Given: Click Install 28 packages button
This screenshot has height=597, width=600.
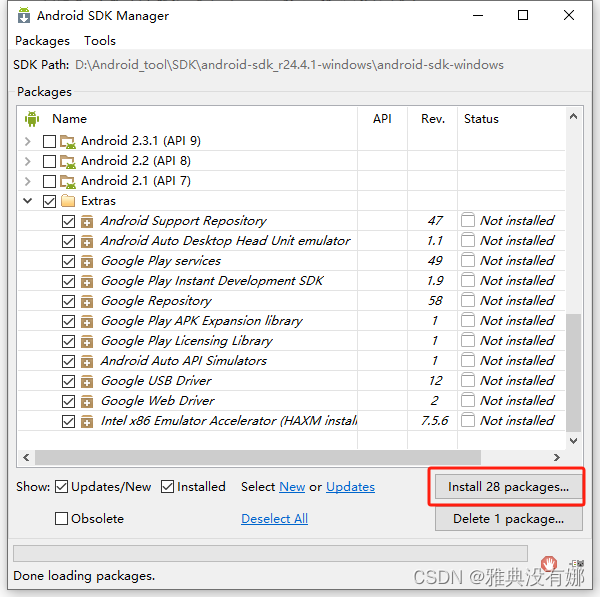Looking at the screenshot, I should click(508, 487).
